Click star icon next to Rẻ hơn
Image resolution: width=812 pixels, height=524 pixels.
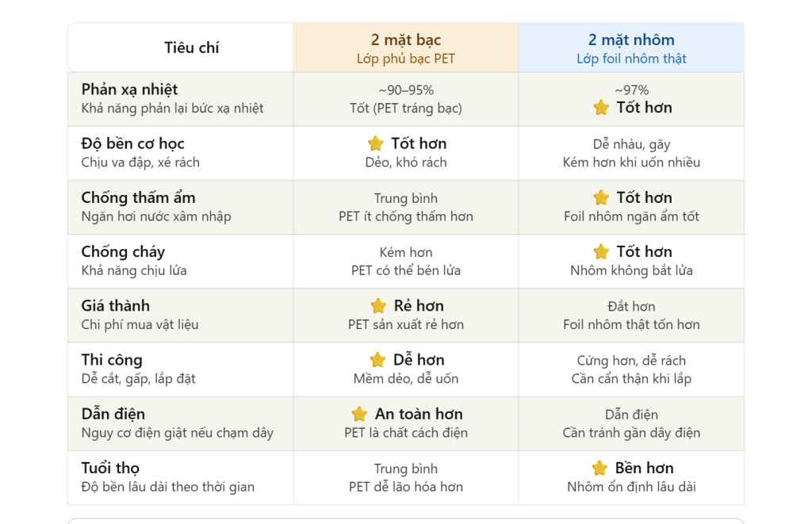[378, 305]
